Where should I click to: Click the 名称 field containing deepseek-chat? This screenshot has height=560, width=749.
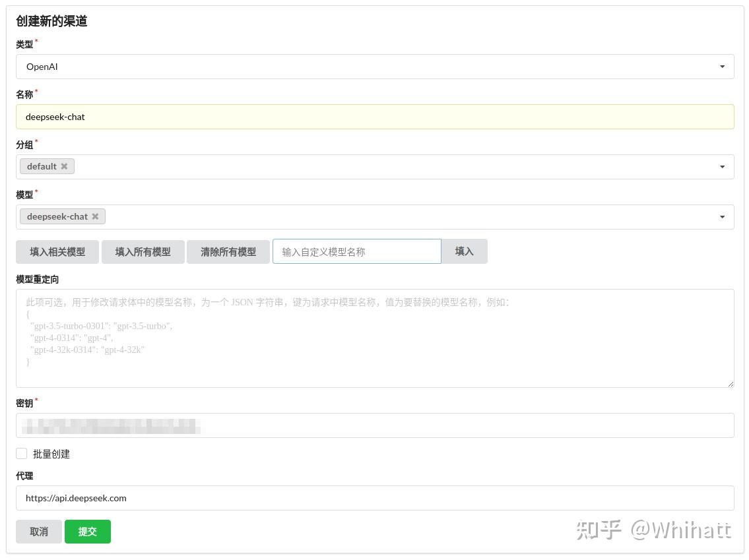375,117
